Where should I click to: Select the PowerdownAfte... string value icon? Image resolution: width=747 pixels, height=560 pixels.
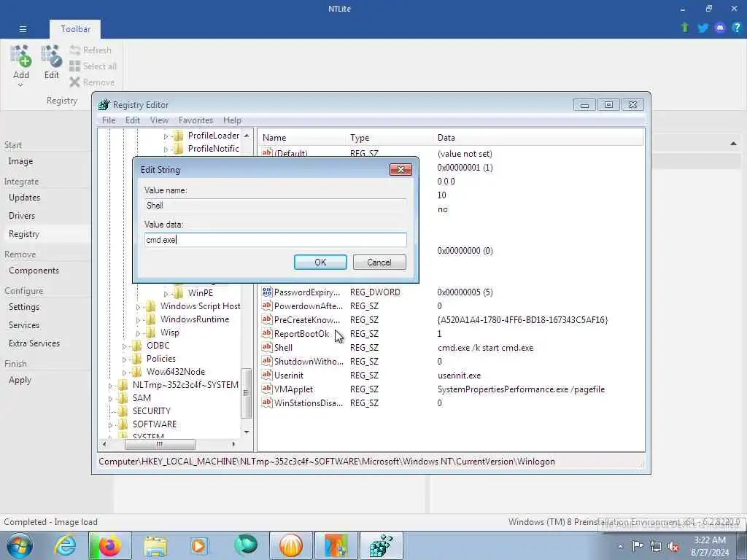267,306
